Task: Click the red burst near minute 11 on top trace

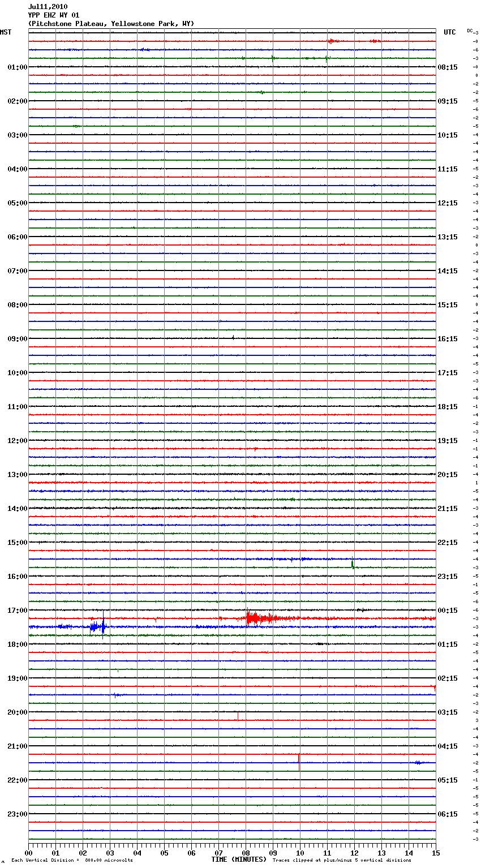Action: [333, 41]
